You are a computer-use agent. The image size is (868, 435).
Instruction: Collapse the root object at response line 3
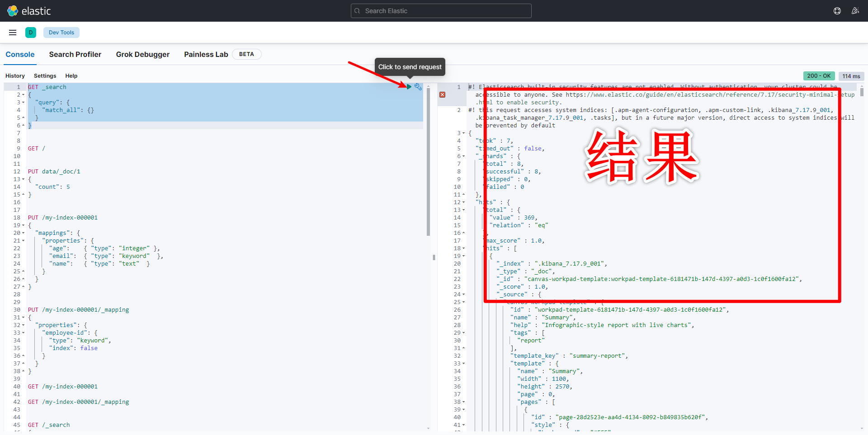pyautogui.click(x=464, y=133)
